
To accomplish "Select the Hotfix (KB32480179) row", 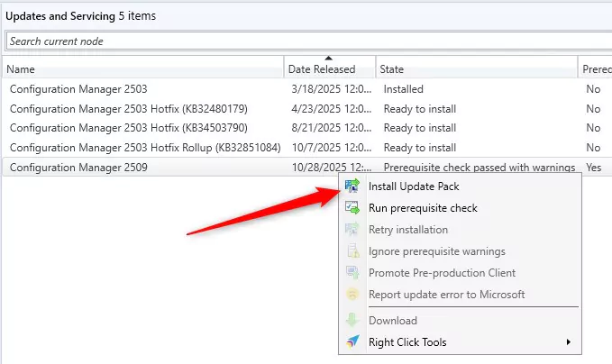I will [306, 108].
